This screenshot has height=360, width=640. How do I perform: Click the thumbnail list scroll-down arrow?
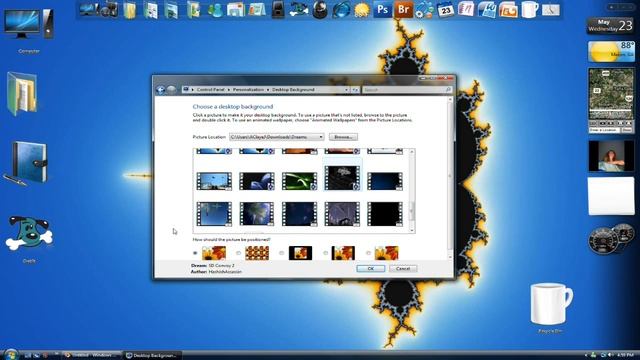pos(411,230)
